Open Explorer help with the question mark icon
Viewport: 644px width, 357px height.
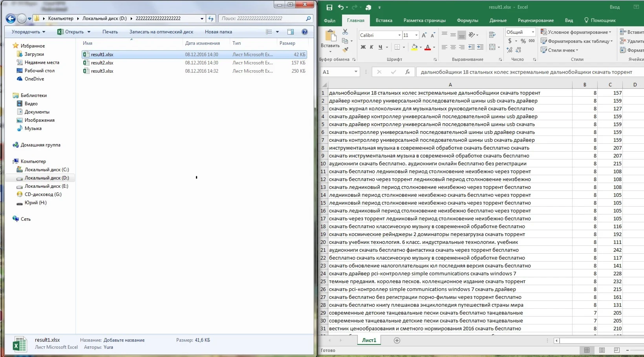click(x=304, y=32)
